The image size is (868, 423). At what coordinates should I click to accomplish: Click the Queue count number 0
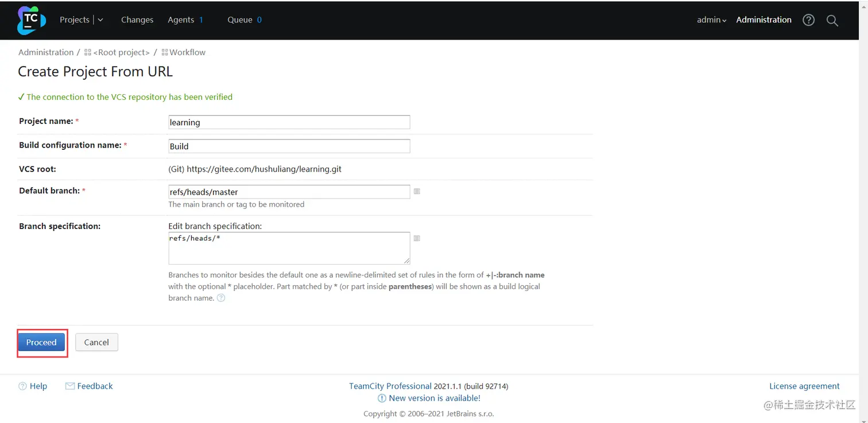click(x=259, y=20)
